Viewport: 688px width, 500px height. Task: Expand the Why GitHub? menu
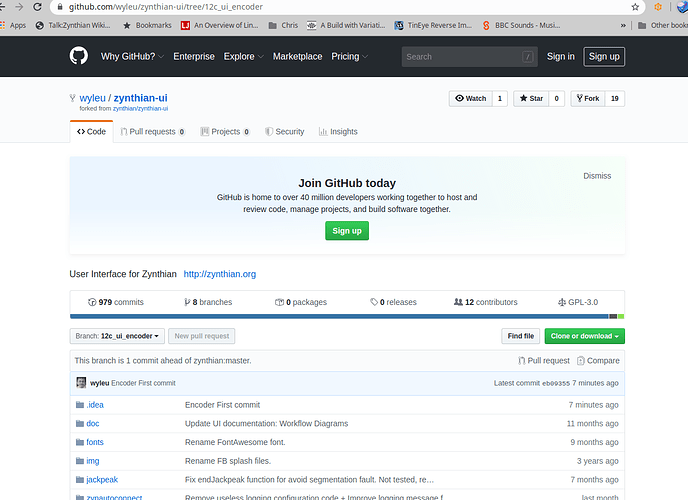[132, 57]
